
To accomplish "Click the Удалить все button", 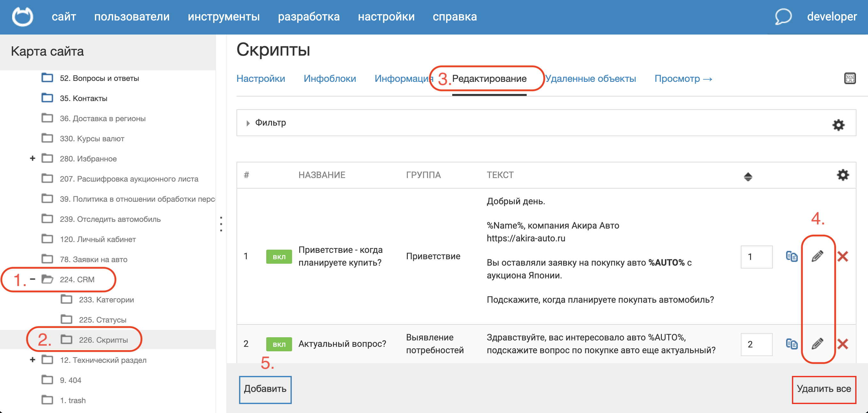I will coord(824,389).
